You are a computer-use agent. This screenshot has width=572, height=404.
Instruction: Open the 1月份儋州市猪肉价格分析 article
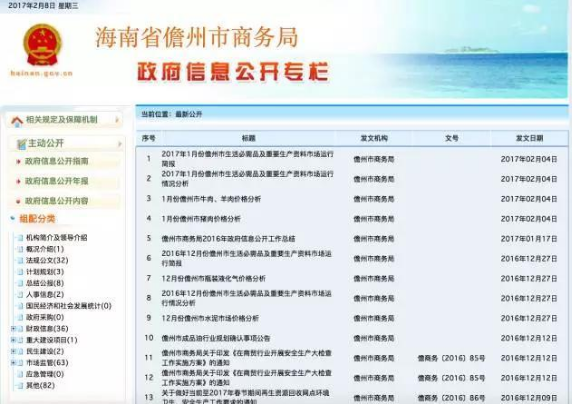pos(201,219)
